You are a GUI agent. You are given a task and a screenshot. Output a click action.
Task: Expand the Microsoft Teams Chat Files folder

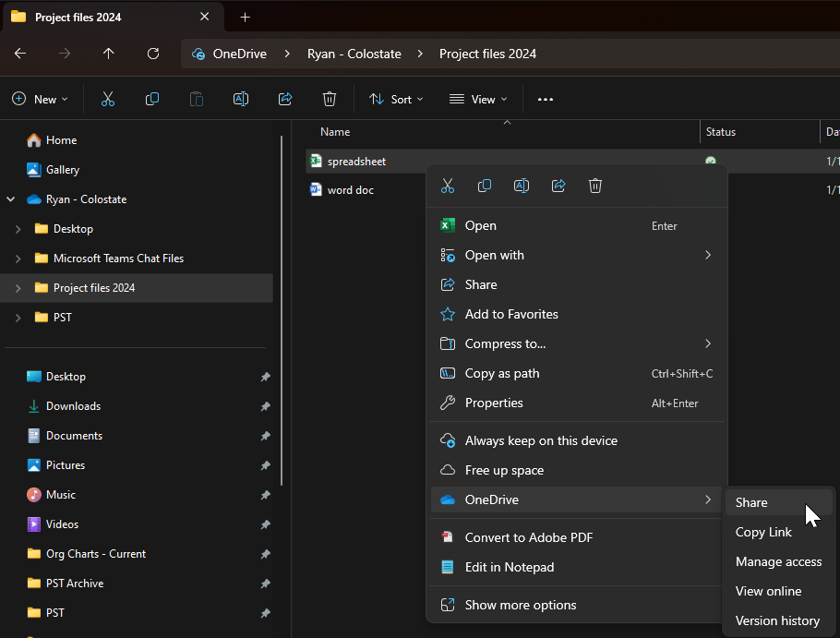tap(18, 259)
